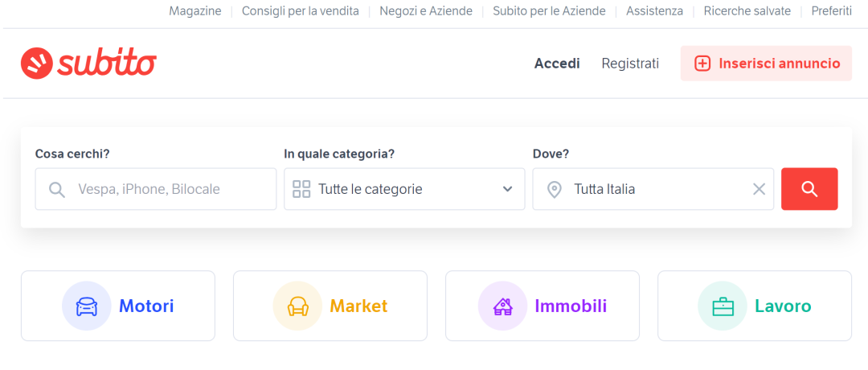Click the briefcase icon in Lavoro
Viewport: 868px width, 370px height.
723,306
